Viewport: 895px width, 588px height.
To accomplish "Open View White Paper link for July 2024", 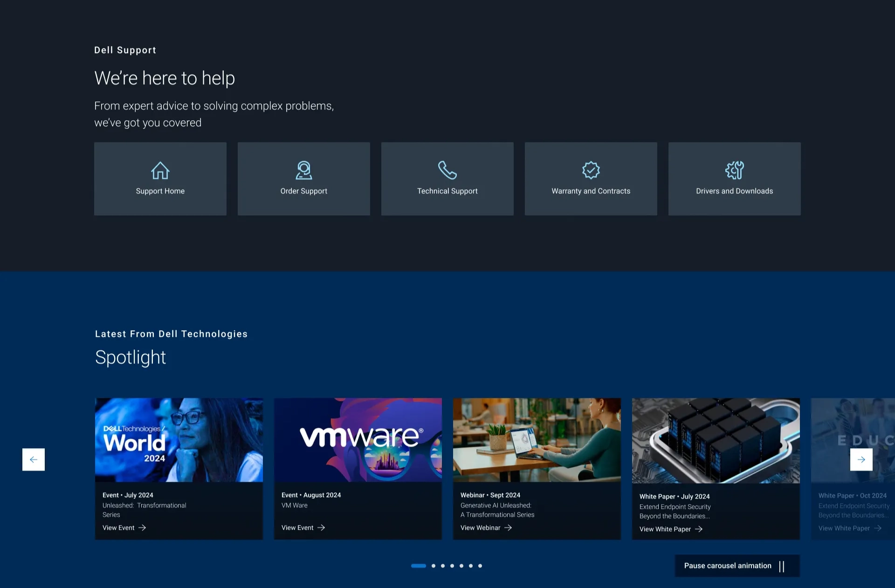I will 671,529.
